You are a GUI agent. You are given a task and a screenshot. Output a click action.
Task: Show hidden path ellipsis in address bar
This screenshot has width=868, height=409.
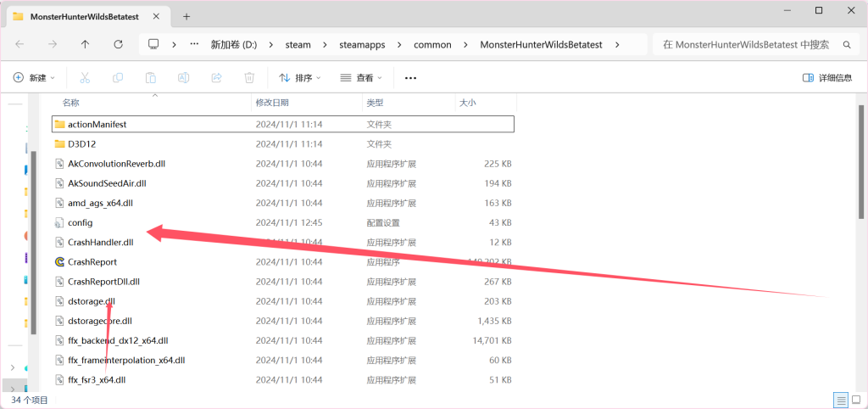click(x=194, y=44)
